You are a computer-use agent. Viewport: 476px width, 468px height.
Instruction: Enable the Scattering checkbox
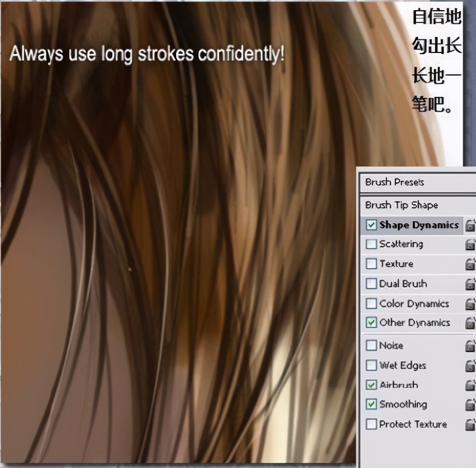pyautogui.click(x=371, y=244)
